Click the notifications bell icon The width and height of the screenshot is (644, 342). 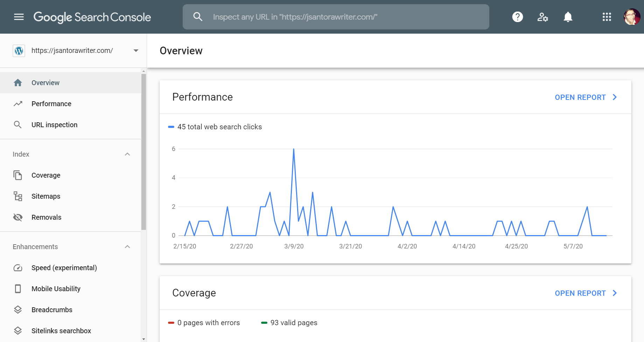pyautogui.click(x=568, y=17)
